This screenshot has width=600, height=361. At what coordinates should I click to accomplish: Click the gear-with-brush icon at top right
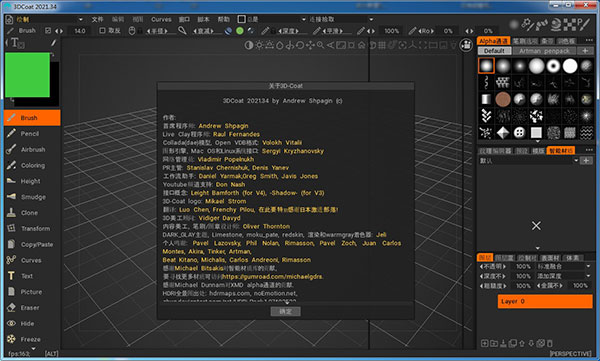(527, 25)
